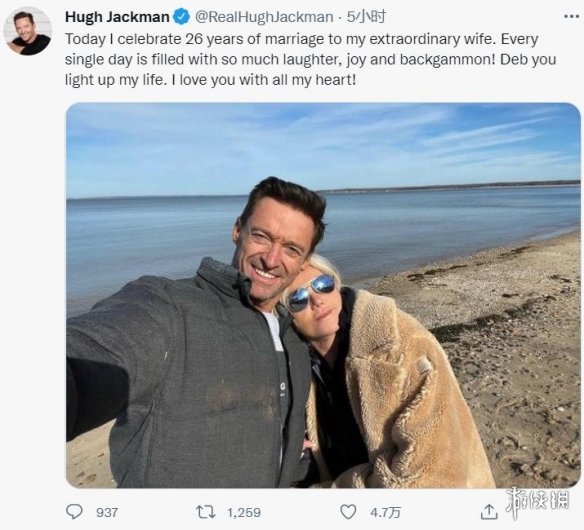Click the blue verified badge

[181, 17]
